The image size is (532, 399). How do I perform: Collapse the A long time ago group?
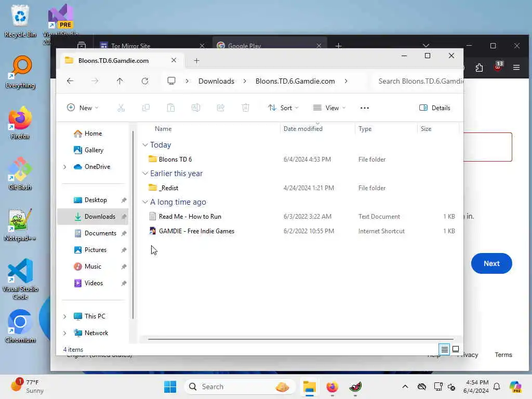click(x=145, y=202)
